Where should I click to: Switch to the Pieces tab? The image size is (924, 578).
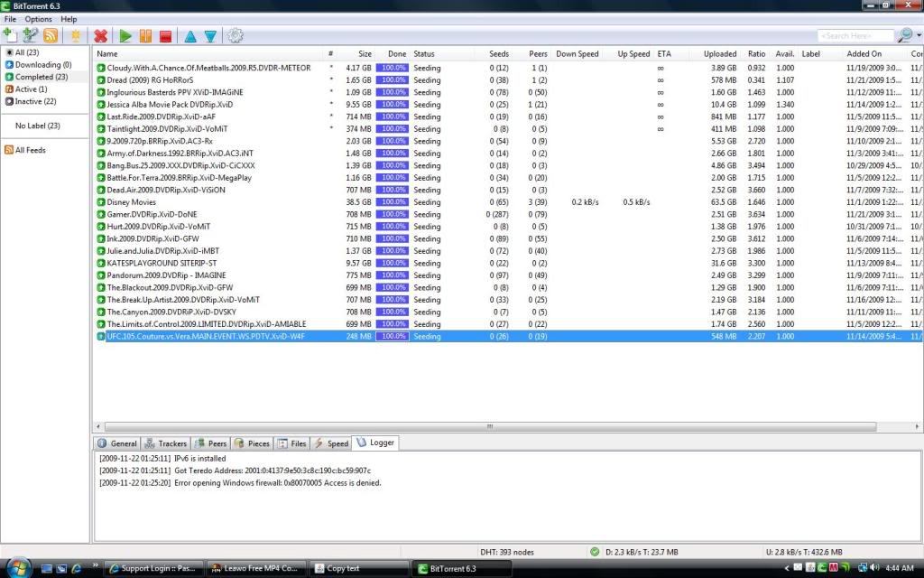[252, 443]
